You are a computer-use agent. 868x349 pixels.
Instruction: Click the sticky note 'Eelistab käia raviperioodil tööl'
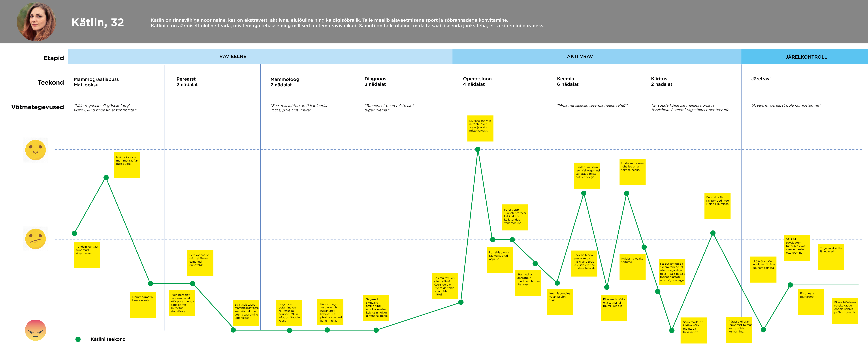tap(717, 206)
